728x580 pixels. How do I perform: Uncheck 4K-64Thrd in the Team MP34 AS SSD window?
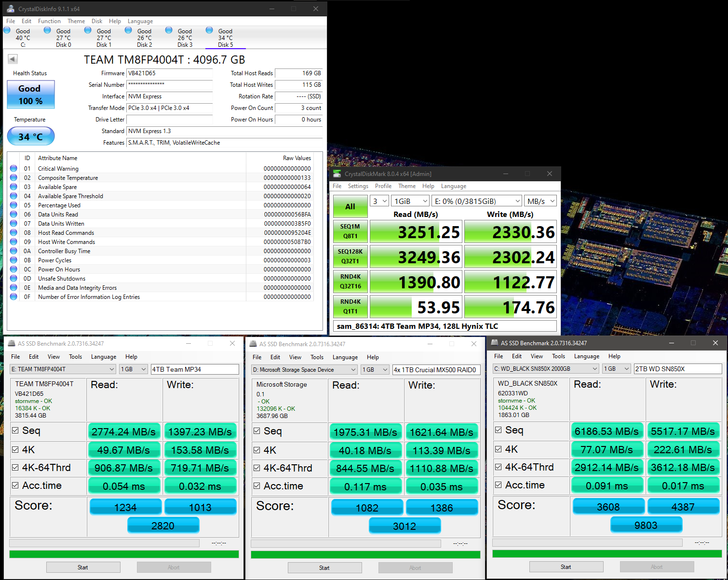pyautogui.click(x=15, y=468)
